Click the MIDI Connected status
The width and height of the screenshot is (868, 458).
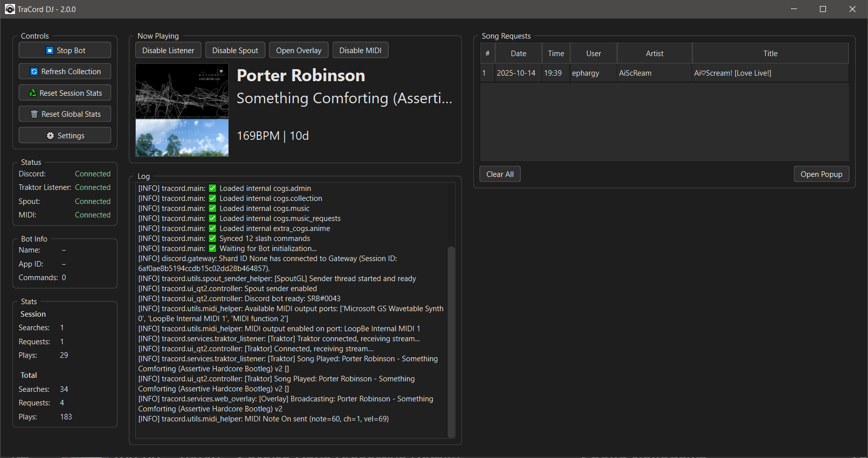pos(93,215)
